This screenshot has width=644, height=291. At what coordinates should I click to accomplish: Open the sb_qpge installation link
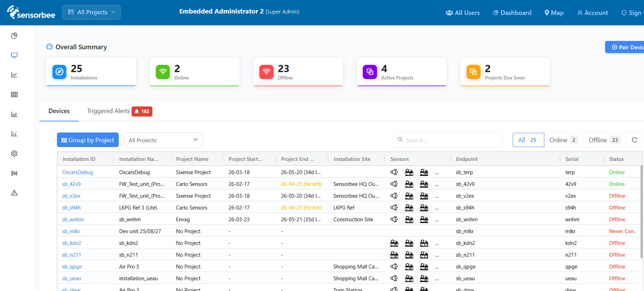72,267
